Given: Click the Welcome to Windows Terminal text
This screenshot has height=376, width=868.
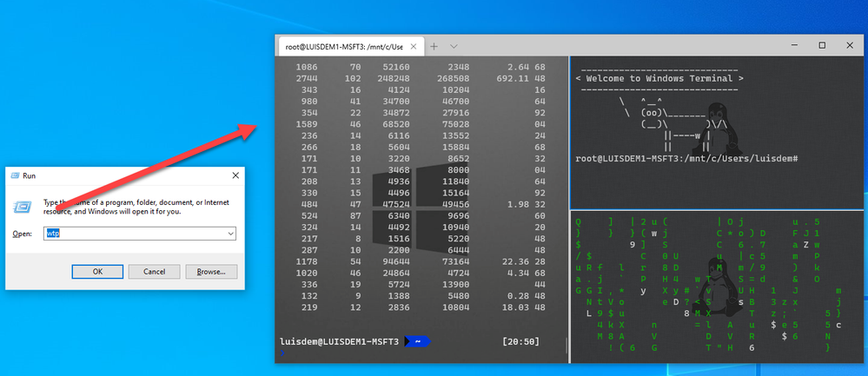Looking at the screenshot, I should pos(659,78).
